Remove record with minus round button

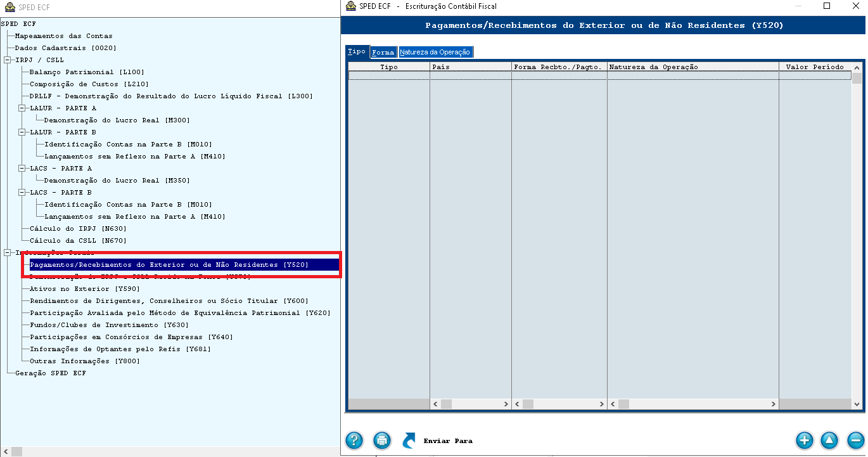pyautogui.click(x=855, y=441)
